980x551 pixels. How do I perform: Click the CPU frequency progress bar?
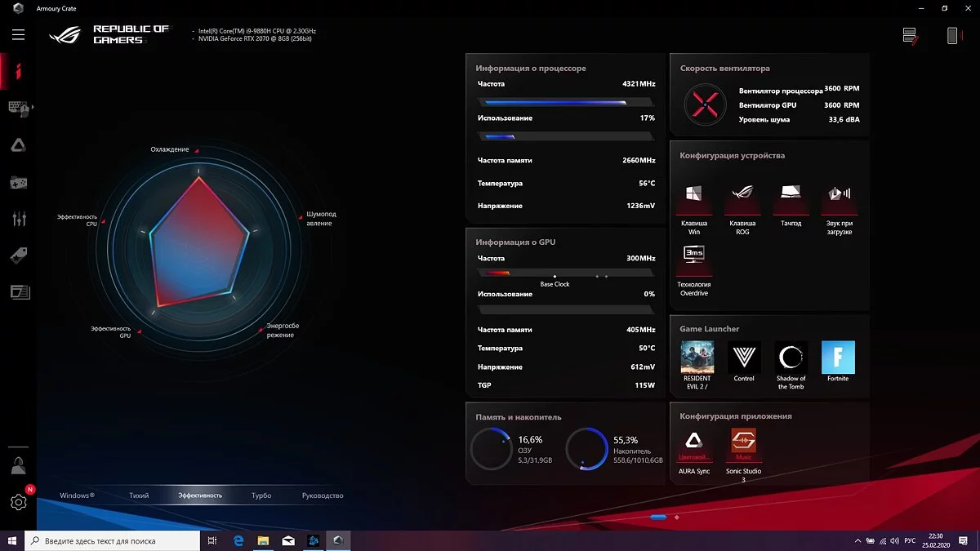click(x=565, y=102)
